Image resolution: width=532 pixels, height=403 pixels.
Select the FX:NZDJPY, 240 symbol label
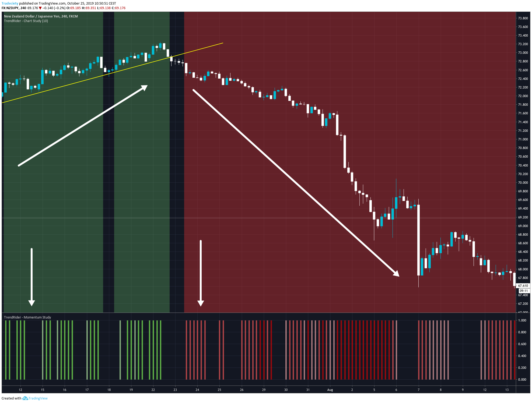pyautogui.click(x=14, y=8)
